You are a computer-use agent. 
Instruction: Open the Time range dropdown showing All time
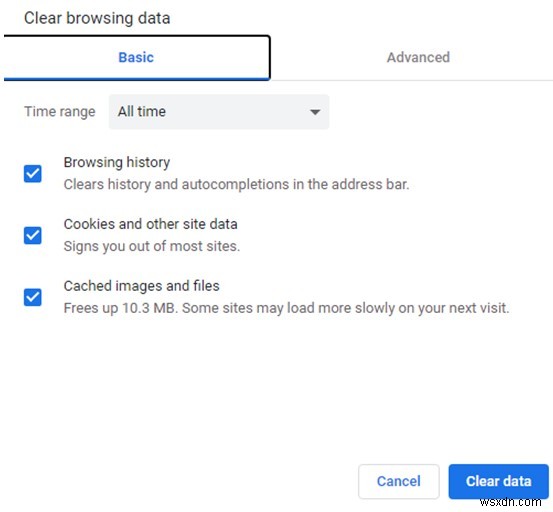219,112
